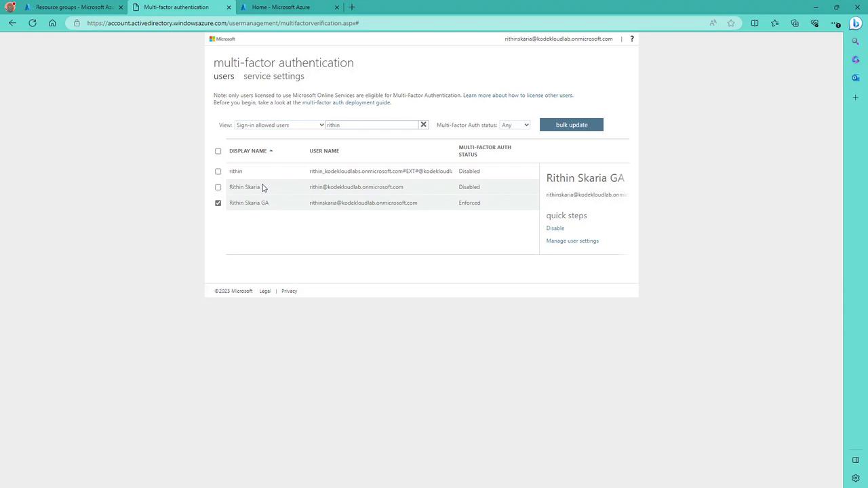Switch to the service settings tab
This screenshot has width=868, height=488.
(x=274, y=76)
